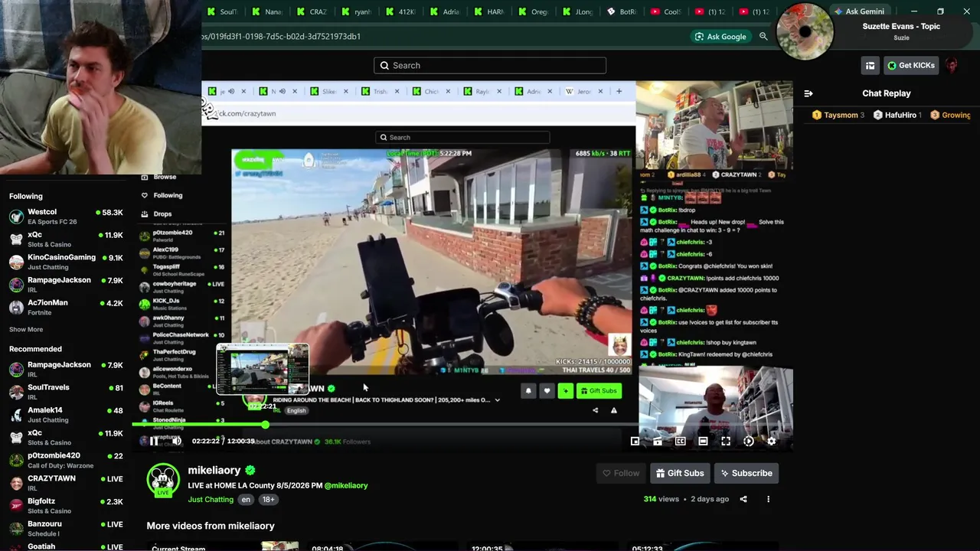The width and height of the screenshot is (980, 551).
Task: Open the layout icon beside Get KICKs
Action: pos(870,65)
